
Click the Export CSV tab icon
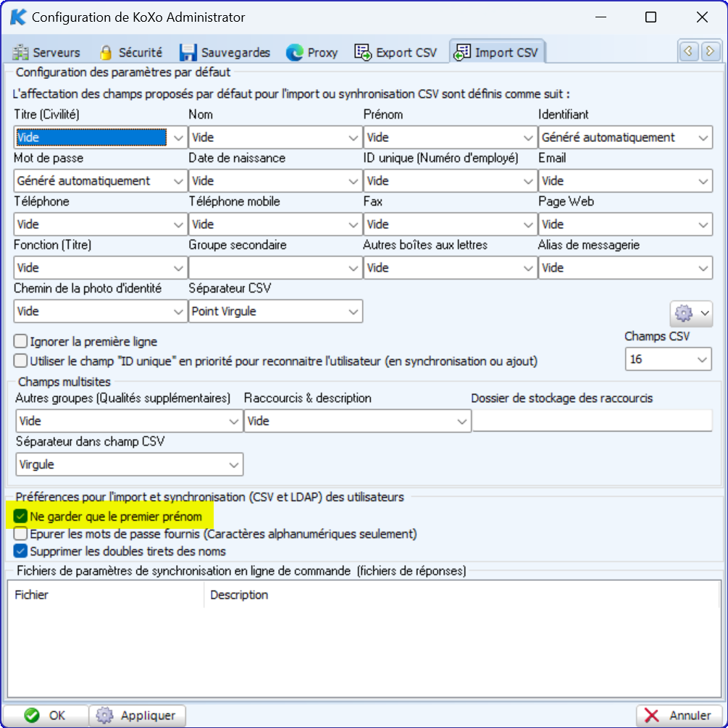(x=363, y=53)
